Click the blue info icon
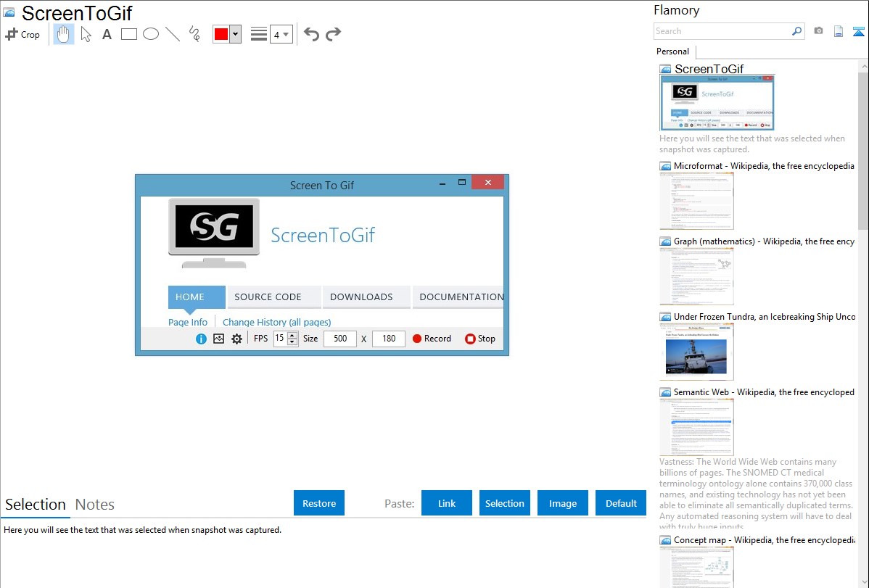 tap(201, 339)
